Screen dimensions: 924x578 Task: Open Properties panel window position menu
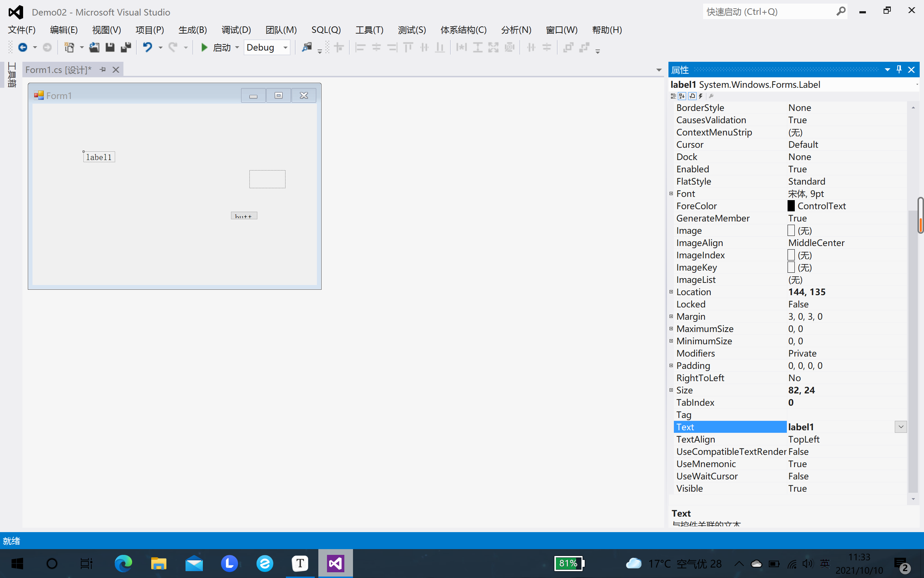pyautogui.click(x=887, y=70)
